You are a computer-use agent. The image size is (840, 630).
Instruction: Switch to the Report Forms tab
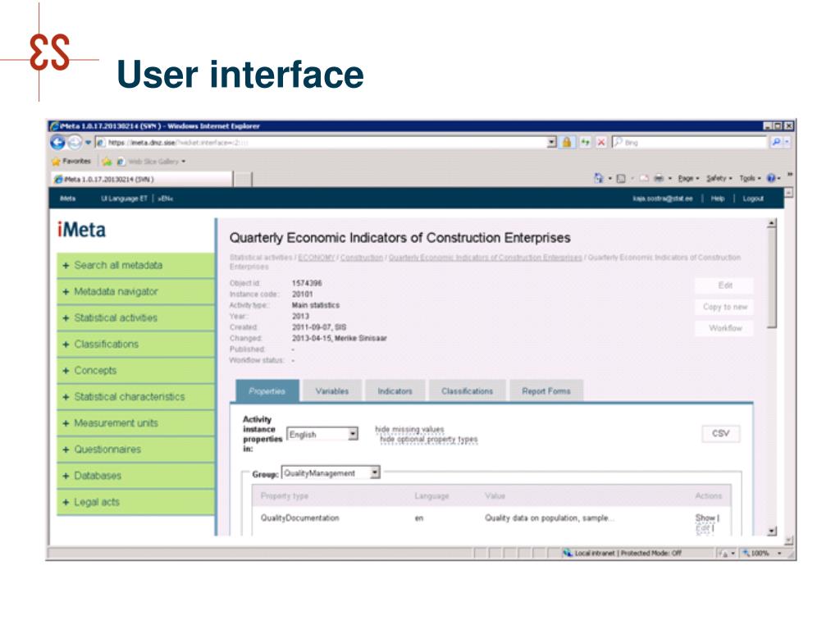pos(546,391)
